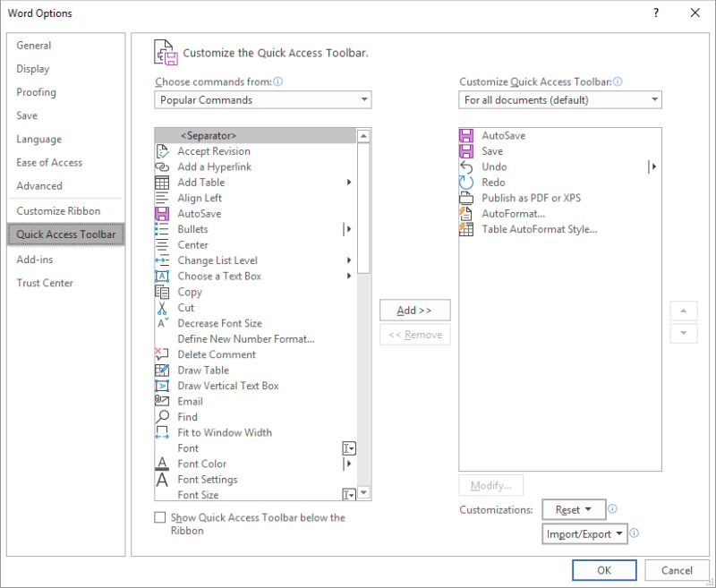Select the Bullets command in the list
This screenshot has height=588, width=716.
tap(190, 229)
